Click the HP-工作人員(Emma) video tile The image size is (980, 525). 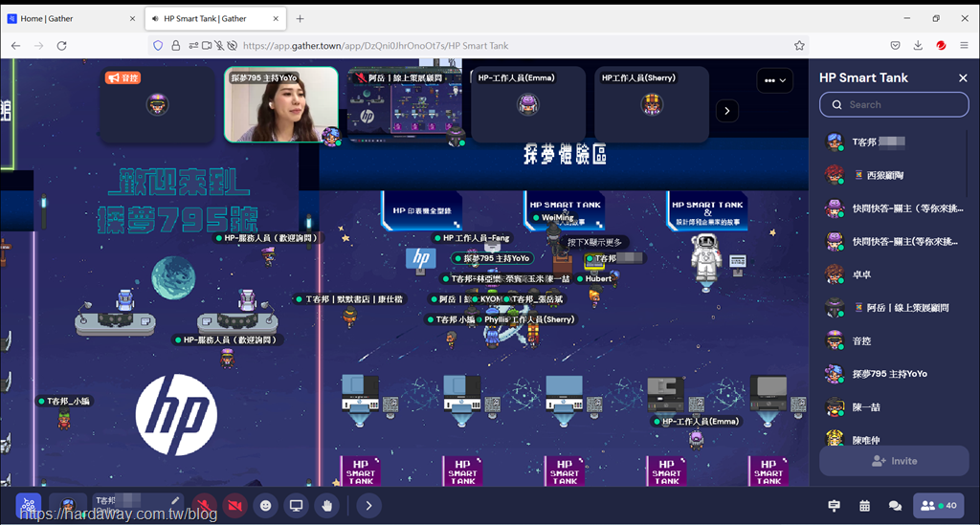(x=528, y=105)
